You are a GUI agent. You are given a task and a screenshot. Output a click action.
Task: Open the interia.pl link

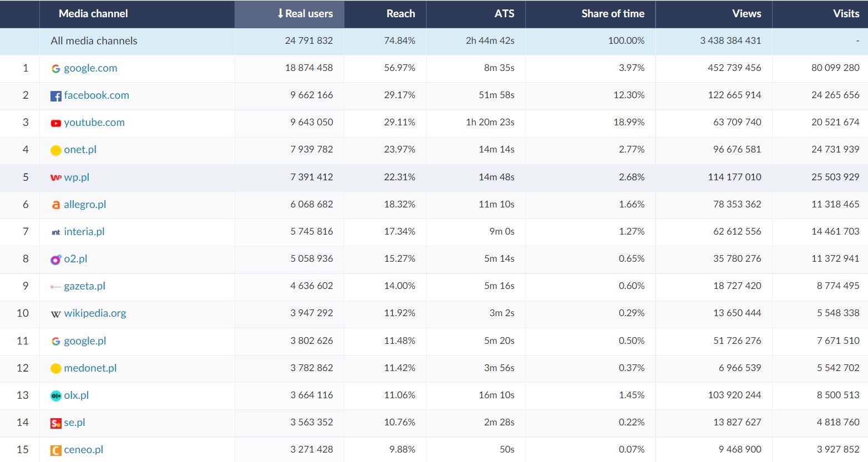(84, 232)
